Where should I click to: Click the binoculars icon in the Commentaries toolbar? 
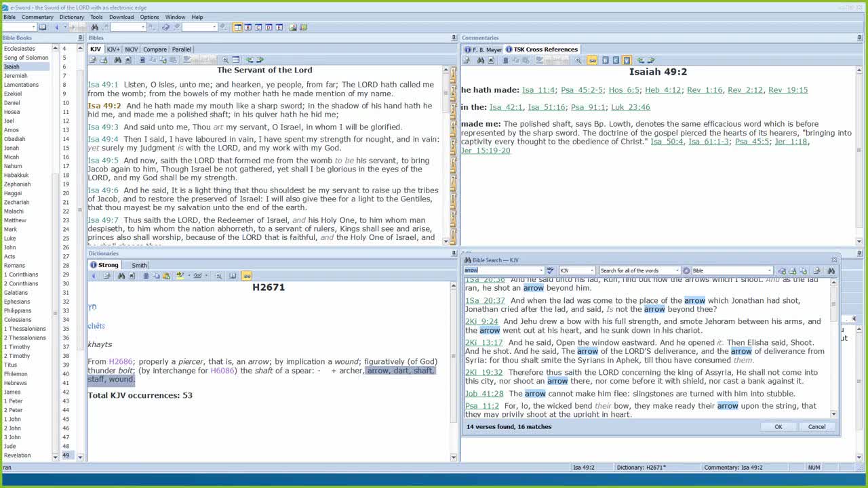(x=481, y=60)
